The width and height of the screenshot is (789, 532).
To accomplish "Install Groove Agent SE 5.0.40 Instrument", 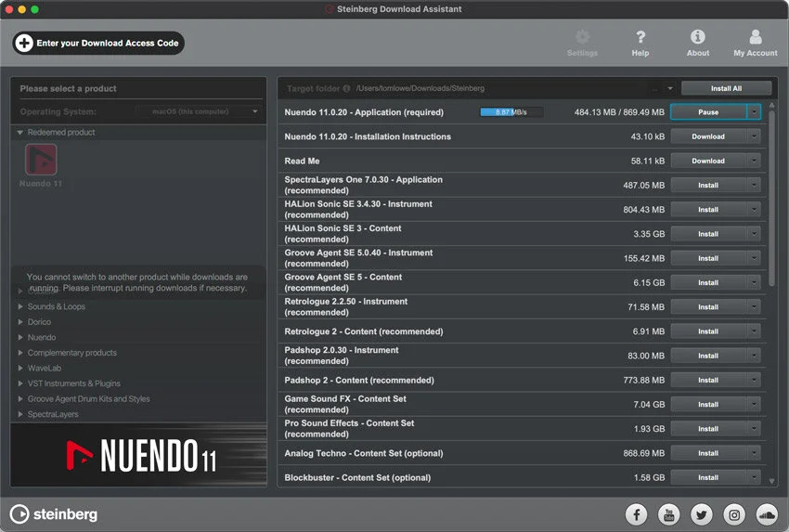I will (x=708, y=258).
